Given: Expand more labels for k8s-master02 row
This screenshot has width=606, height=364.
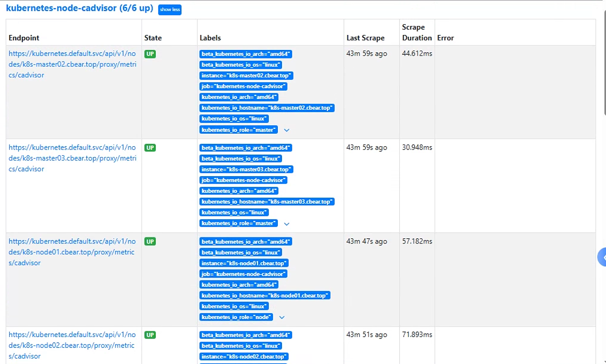Looking at the screenshot, I should pos(287,130).
